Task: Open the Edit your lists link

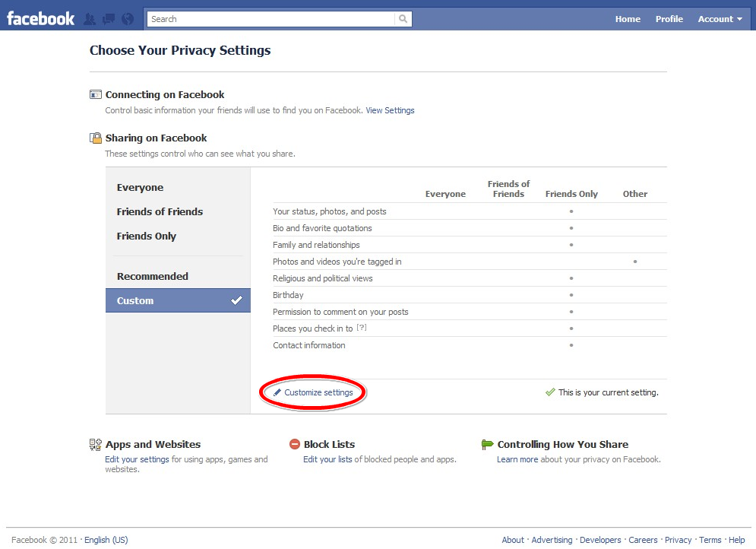Action: [x=327, y=459]
